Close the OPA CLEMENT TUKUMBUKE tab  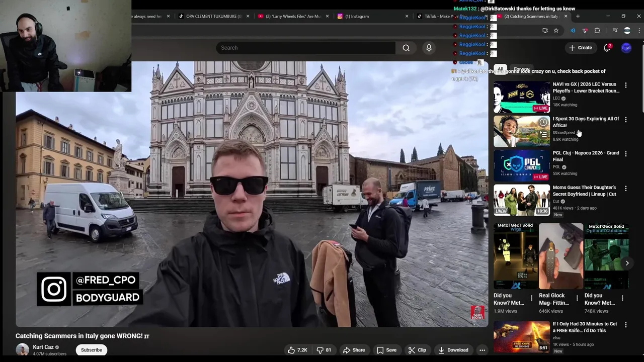click(248, 16)
